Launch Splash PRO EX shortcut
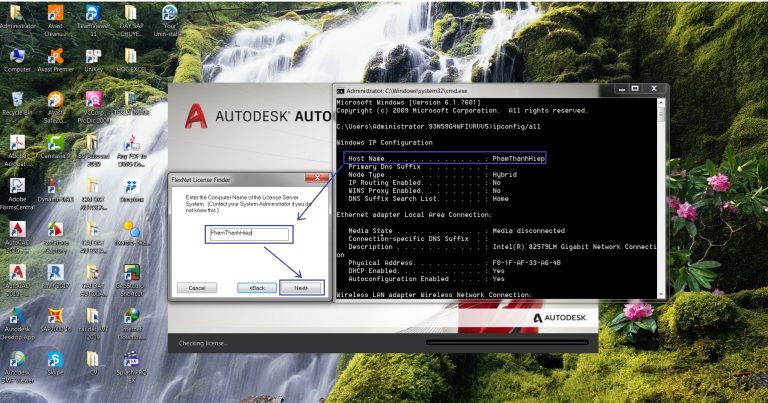 coord(131,366)
